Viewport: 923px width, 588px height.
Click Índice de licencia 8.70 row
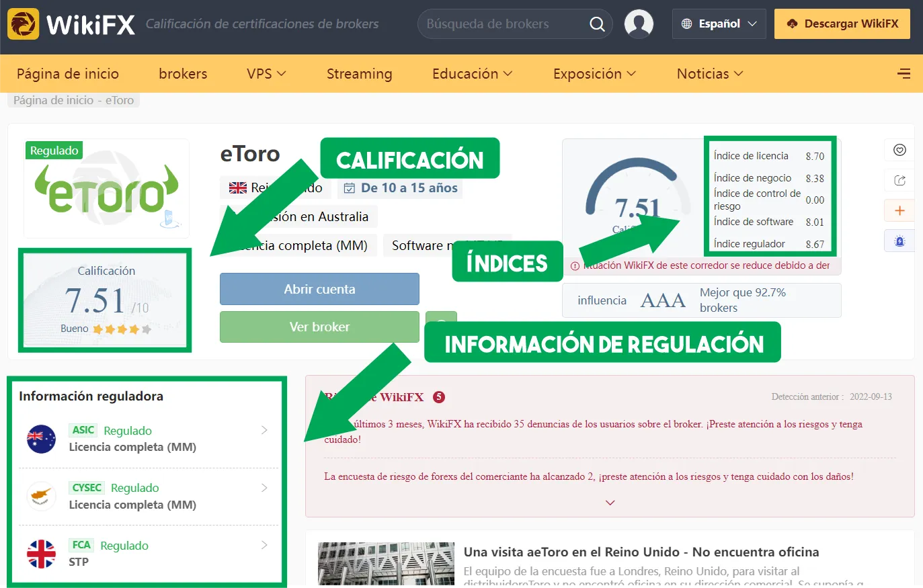pyautogui.click(x=768, y=156)
